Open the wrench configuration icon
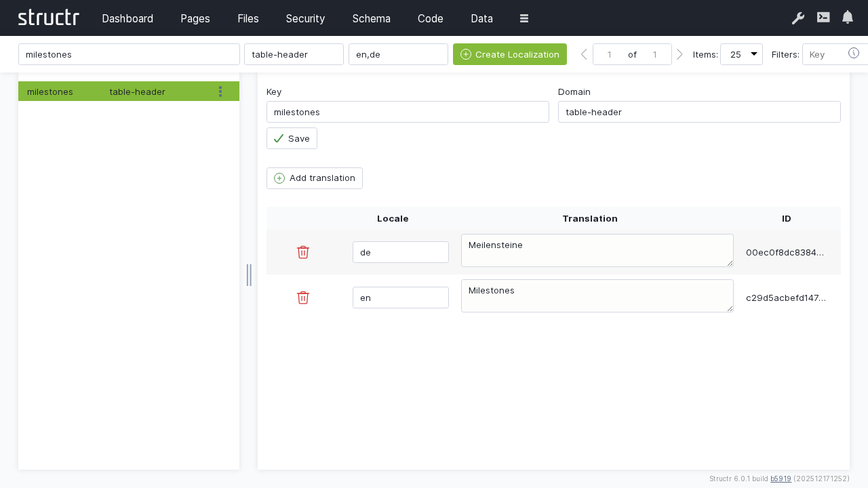Viewport: 868px width, 488px height. 797,18
